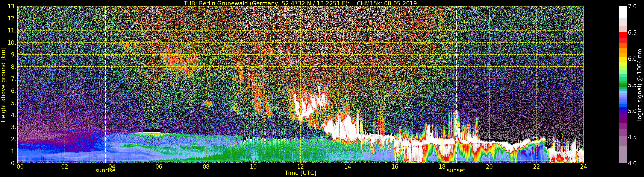This screenshot has width=644, height=177.
Task: Click the "4.0" colorbar tick label
Action: 632,163
